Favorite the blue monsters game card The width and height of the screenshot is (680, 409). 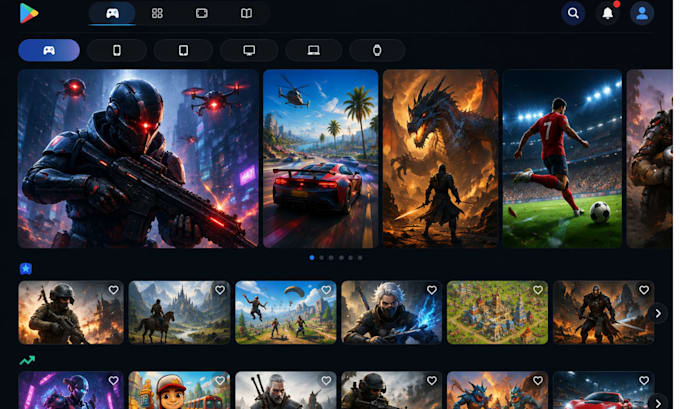coord(538,381)
